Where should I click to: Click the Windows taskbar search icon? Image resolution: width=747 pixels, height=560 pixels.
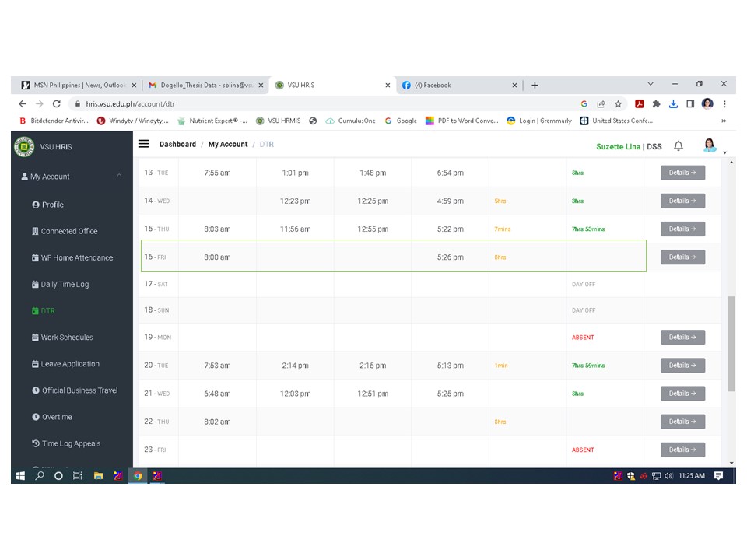[40, 476]
